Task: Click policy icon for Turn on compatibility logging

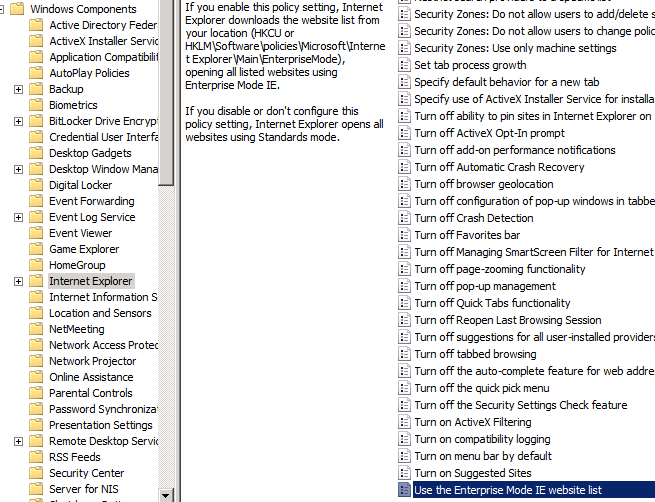Action: pos(404,439)
